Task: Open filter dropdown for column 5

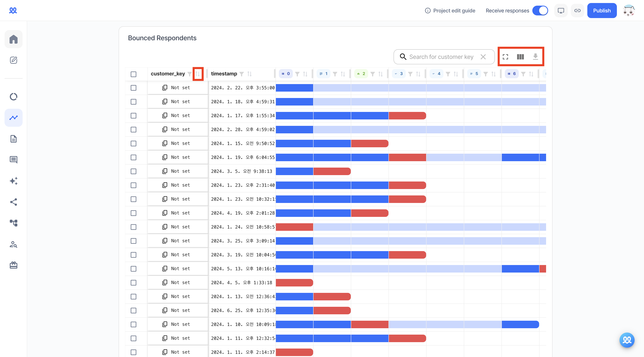Action: pyautogui.click(x=485, y=74)
